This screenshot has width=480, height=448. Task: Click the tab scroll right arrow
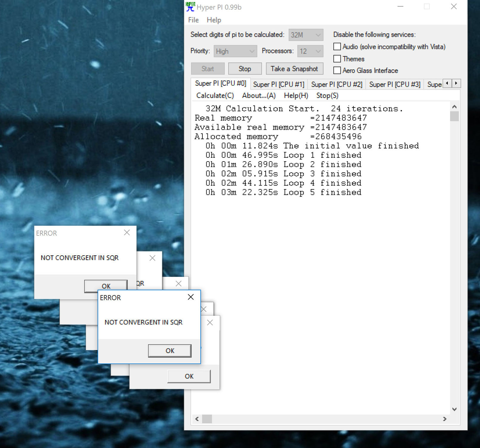[456, 83]
